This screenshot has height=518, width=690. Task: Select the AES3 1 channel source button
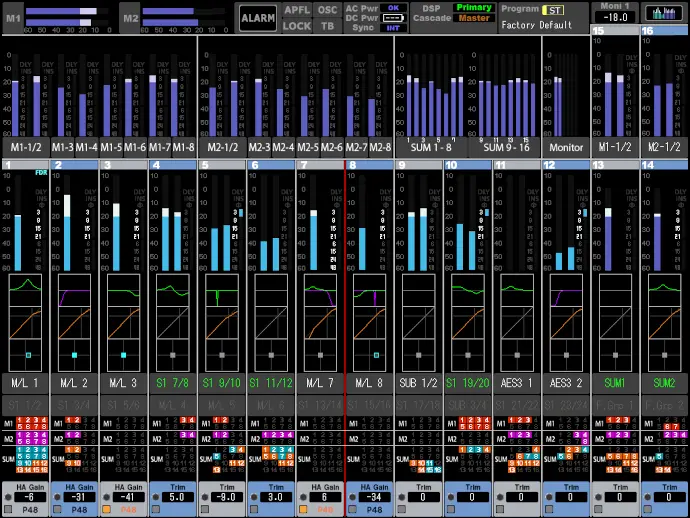[517, 383]
